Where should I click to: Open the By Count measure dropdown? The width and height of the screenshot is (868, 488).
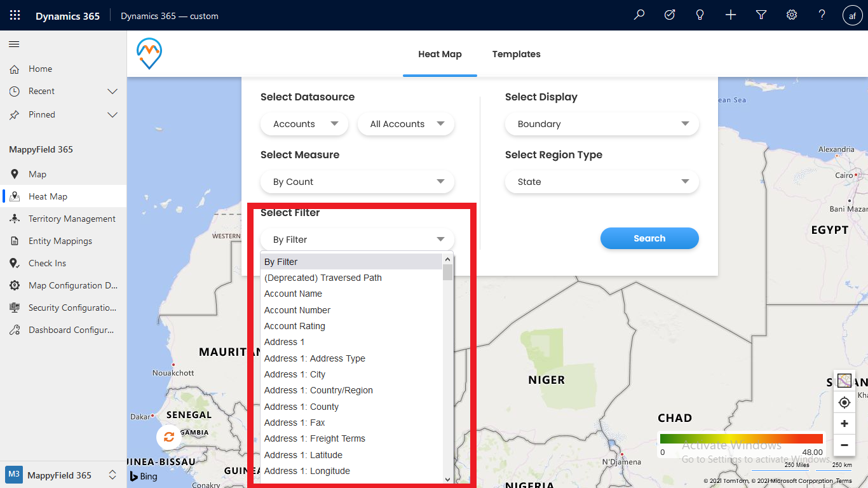(357, 182)
